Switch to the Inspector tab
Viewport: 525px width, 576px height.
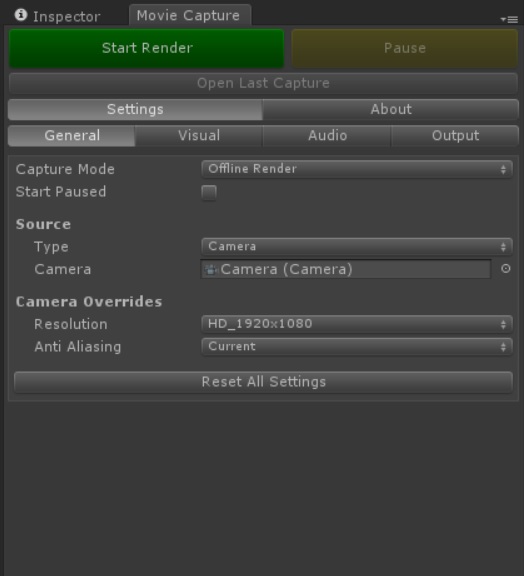59,16
